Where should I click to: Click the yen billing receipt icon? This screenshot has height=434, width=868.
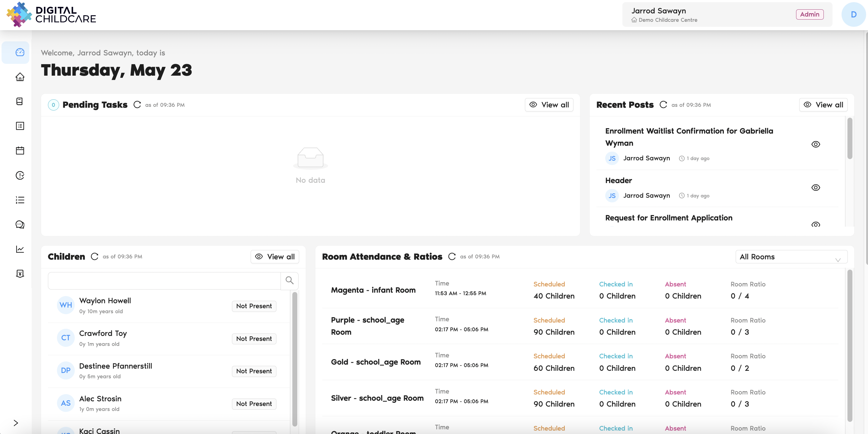pyautogui.click(x=20, y=274)
